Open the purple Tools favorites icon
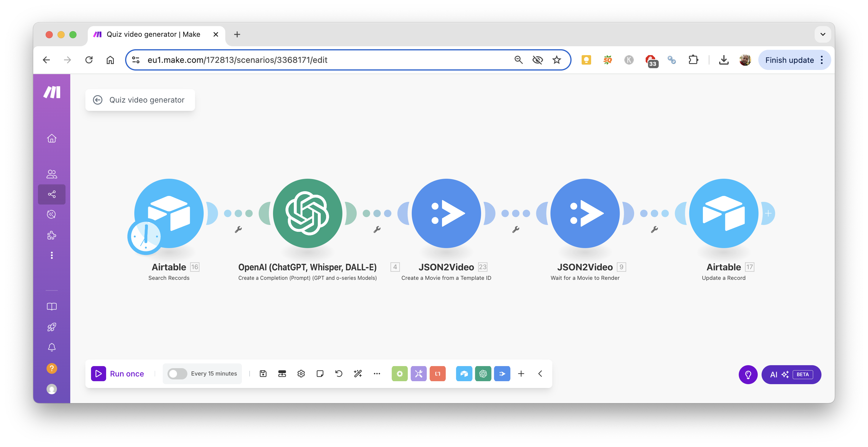Screen dimensions: 868x447 (419, 373)
